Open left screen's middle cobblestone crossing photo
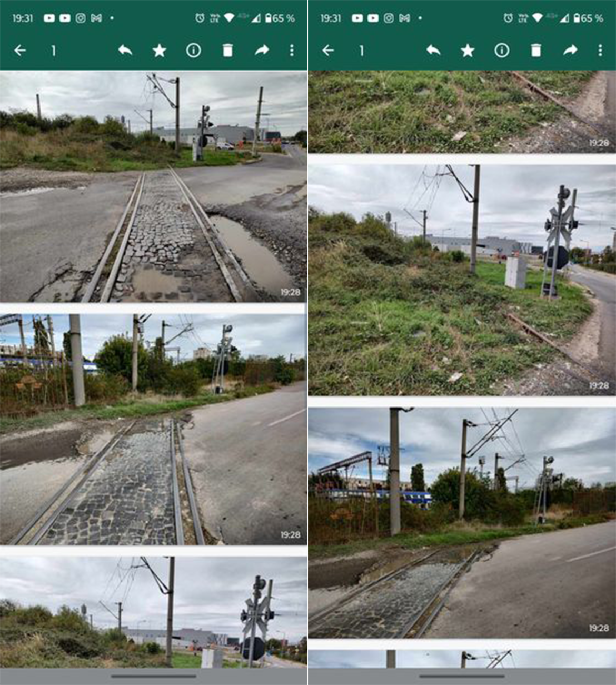 point(153,429)
